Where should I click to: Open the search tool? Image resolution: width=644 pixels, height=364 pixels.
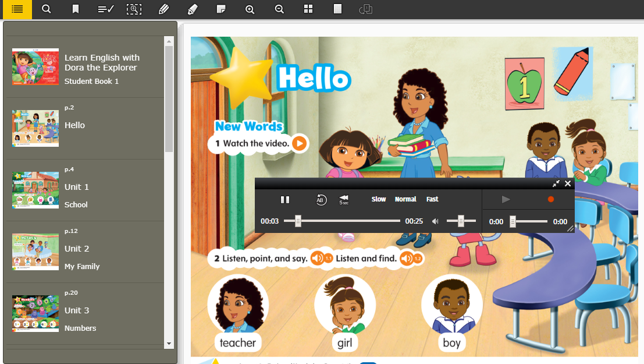tap(47, 9)
